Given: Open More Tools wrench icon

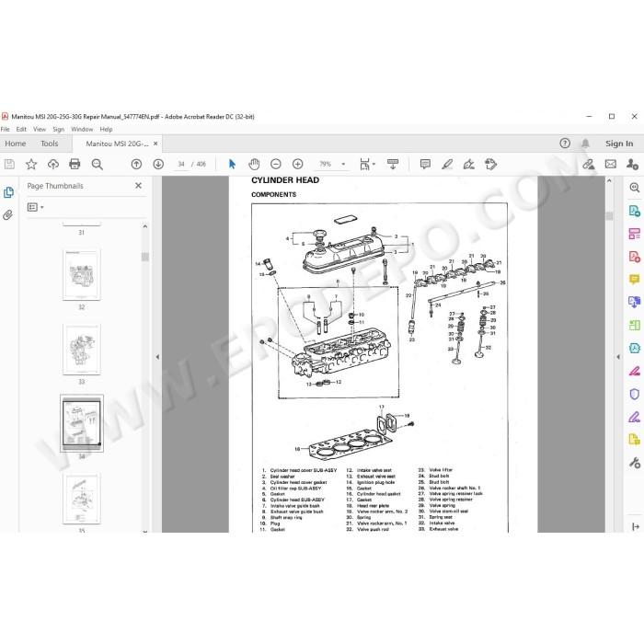Looking at the screenshot, I should tap(635, 463).
